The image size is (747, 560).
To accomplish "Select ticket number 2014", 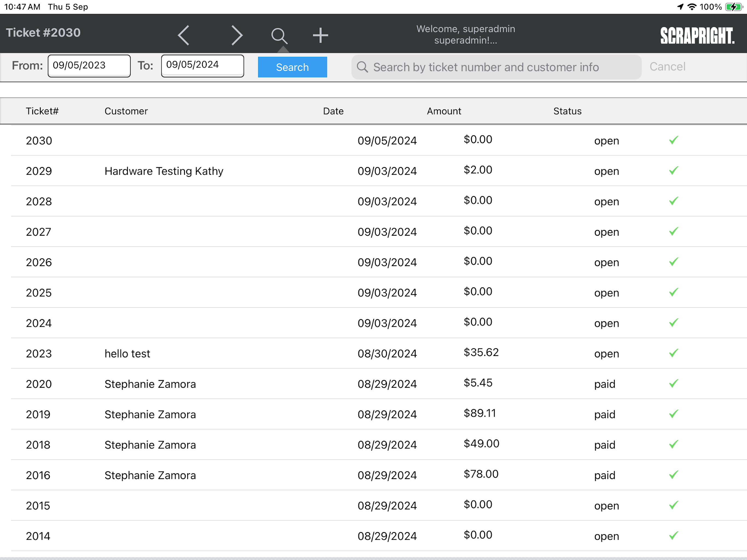I will 38,536.
